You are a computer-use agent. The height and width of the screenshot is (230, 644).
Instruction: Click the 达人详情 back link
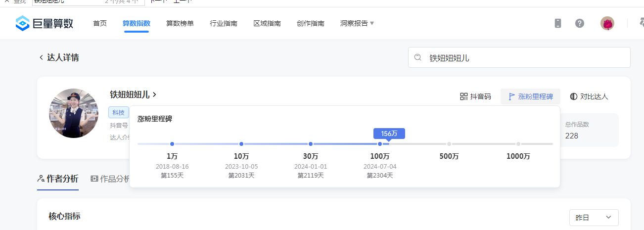point(59,57)
